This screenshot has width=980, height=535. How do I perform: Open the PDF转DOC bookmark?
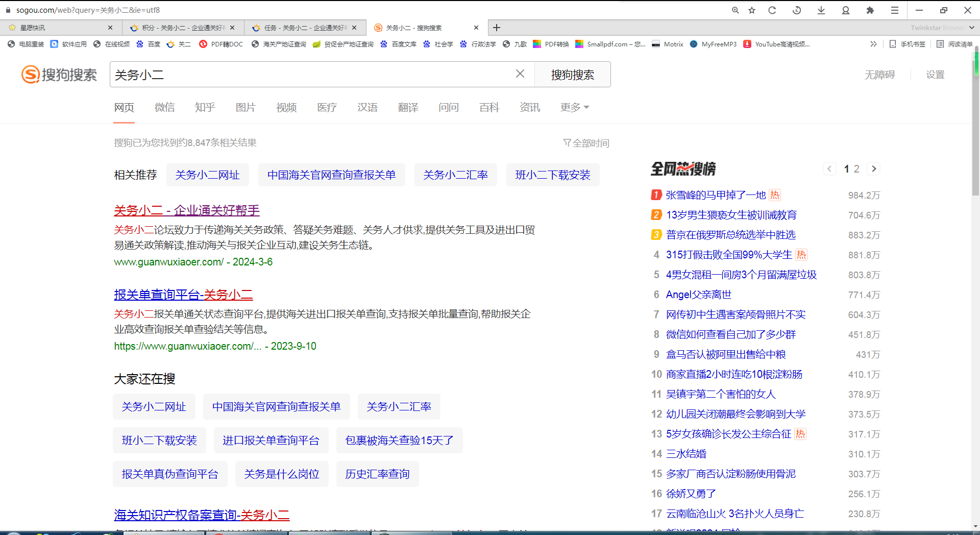(x=221, y=44)
